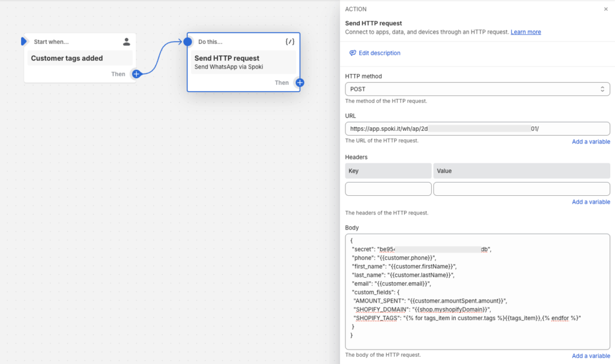
Task: Click the input connector dot on action card
Action: 187,42
